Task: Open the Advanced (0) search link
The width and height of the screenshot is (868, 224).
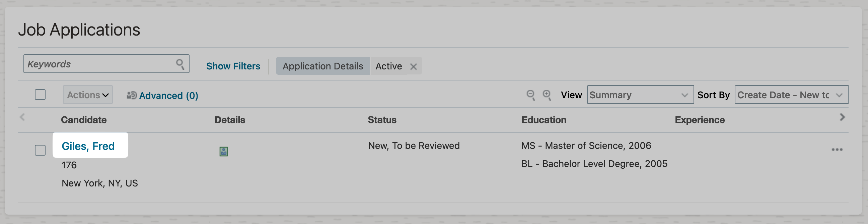Action: [x=168, y=96]
